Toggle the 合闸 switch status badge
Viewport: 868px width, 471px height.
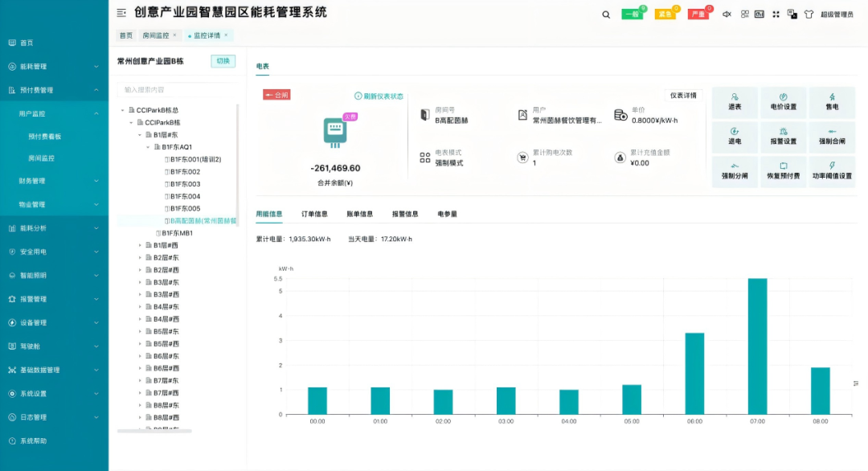tap(276, 95)
